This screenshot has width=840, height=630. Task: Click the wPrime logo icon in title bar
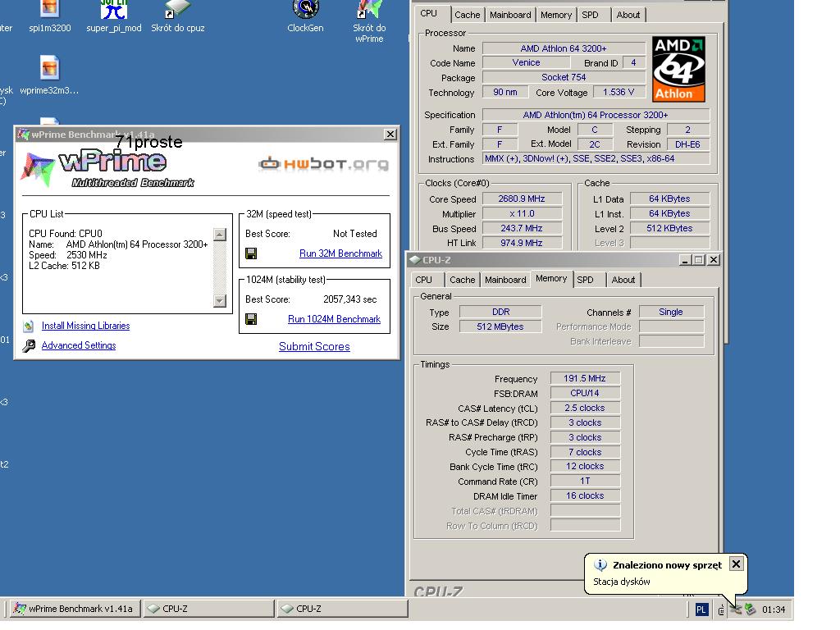pos(24,134)
